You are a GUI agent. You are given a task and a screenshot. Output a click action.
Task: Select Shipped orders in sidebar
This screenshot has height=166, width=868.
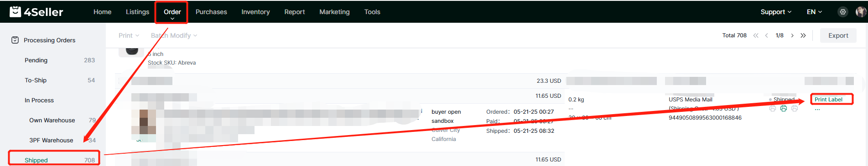36,160
